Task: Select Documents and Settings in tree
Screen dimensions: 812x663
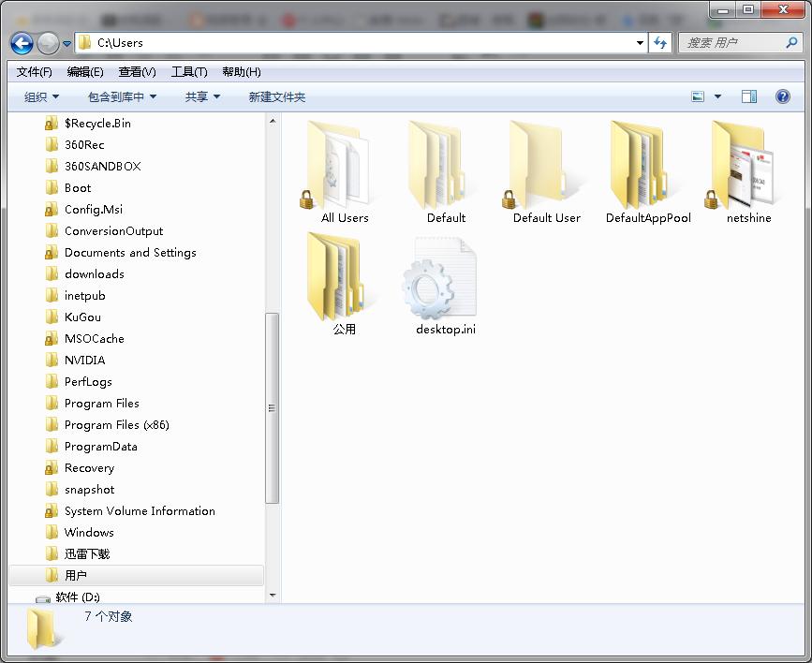Action: pos(130,252)
